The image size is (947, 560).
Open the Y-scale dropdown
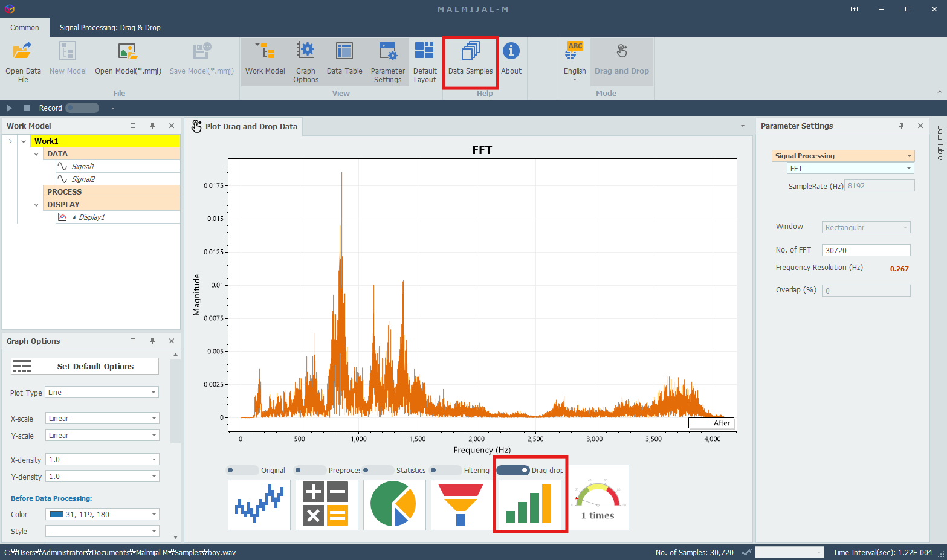click(102, 435)
